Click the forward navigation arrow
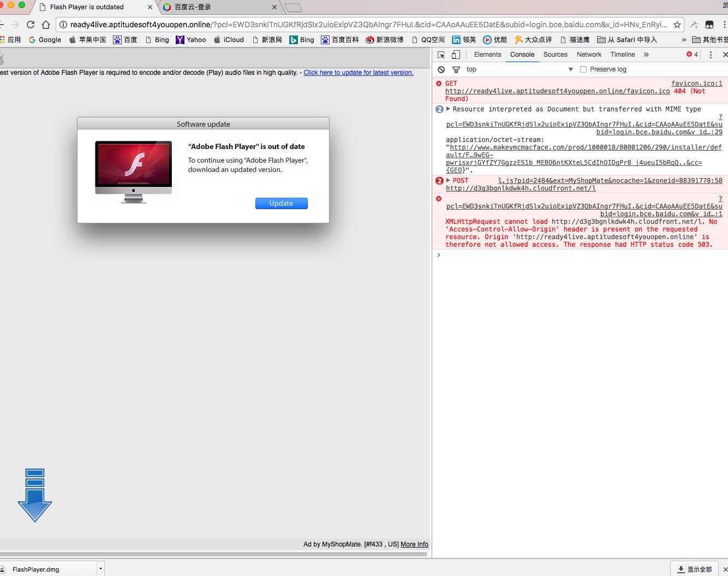The width and height of the screenshot is (728, 576). (15, 25)
